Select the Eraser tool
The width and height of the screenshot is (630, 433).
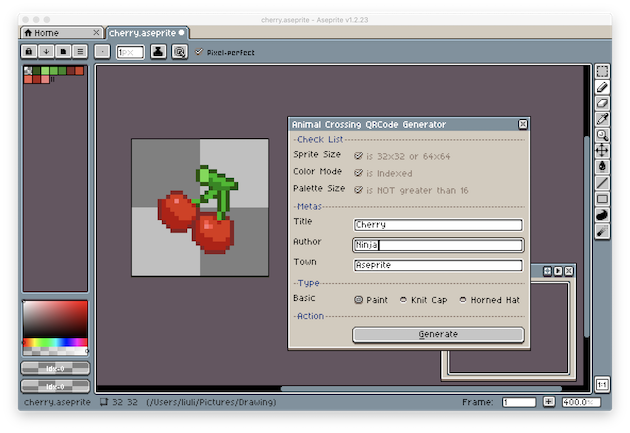[x=602, y=103]
